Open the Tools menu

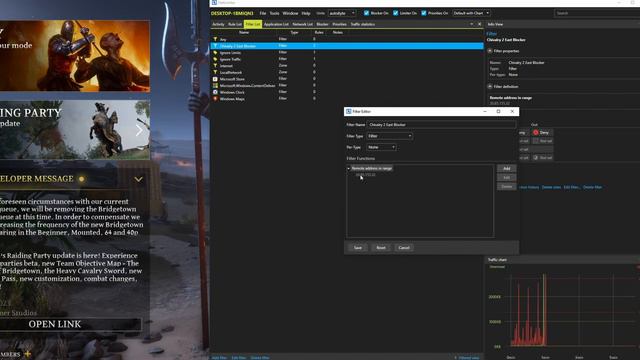click(x=274, y=13)
